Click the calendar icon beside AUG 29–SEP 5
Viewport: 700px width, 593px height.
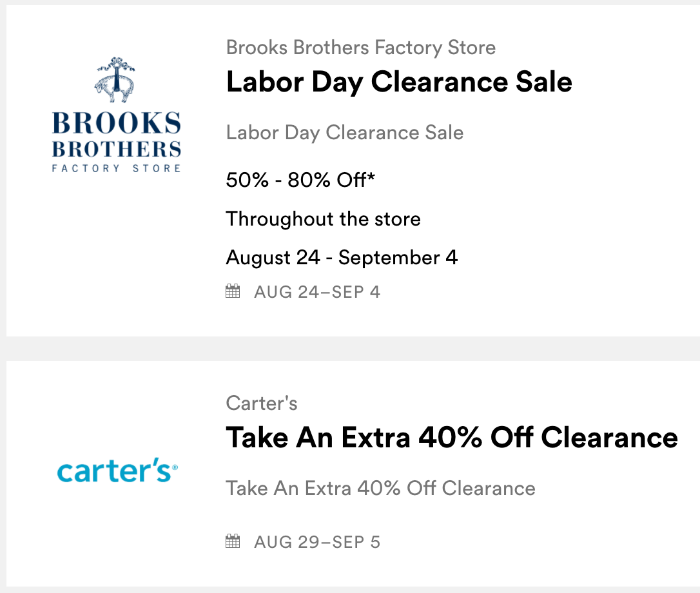pos(233,541)
